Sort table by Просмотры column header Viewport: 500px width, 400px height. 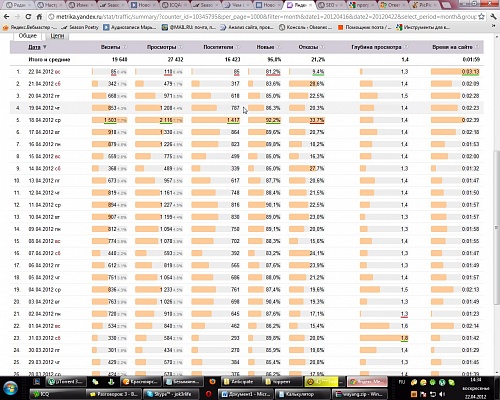(161, 47)
